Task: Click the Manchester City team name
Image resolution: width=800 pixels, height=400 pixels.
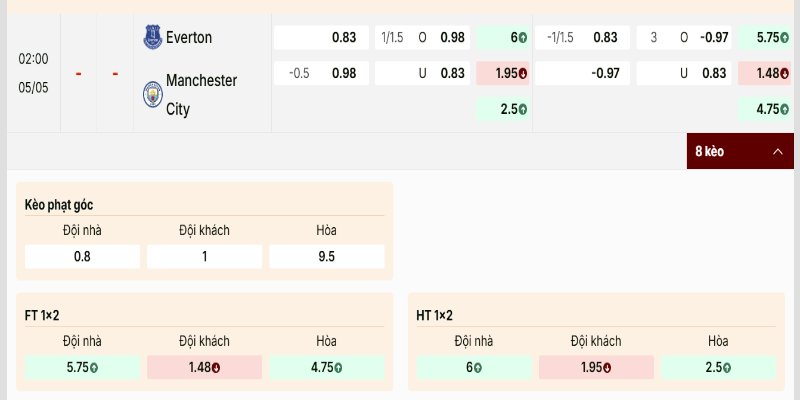Action: (x=201, y=94)
